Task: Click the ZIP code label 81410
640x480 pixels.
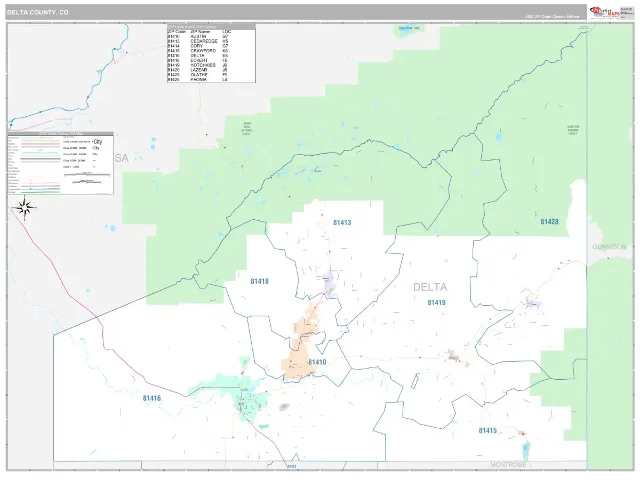Action: (317, 362)
